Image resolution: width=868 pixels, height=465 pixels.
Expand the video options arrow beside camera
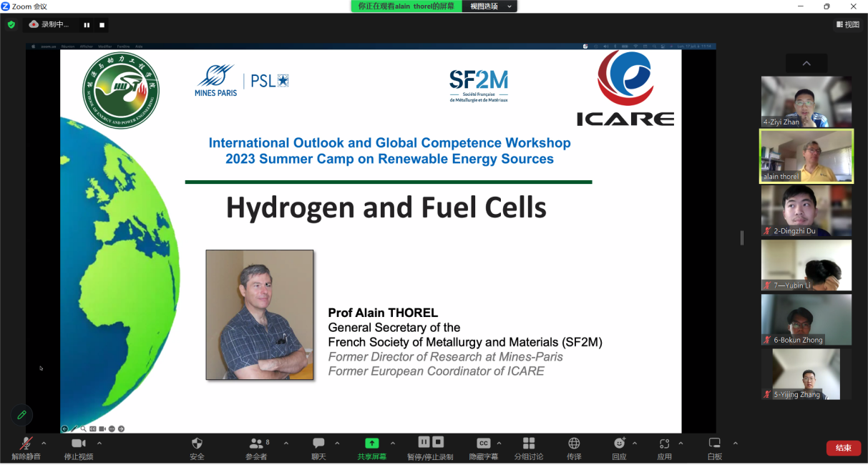tap(99, 444)
